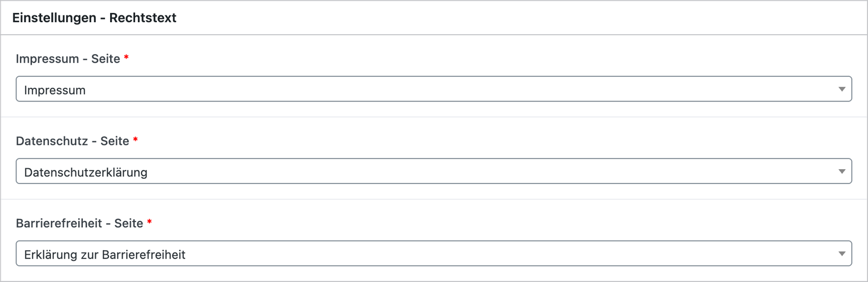868x282 pixels.
Task: Click the divider line below the Datenschutzerklärung dropdown
Action: pyautogui.click(x=434, y=199)
